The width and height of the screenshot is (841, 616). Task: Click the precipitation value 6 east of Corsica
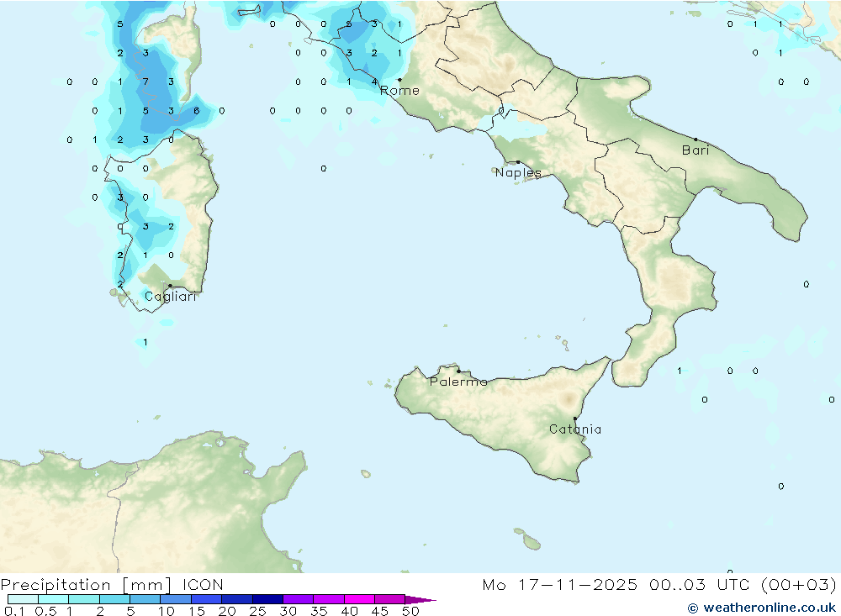tap(196, 111)
